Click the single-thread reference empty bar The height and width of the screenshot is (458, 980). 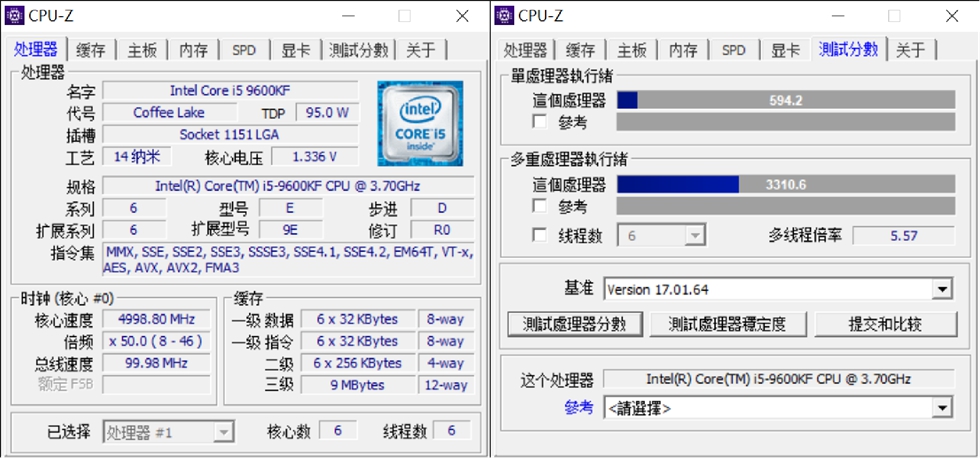pyautogui.click(x=786, y=122)
